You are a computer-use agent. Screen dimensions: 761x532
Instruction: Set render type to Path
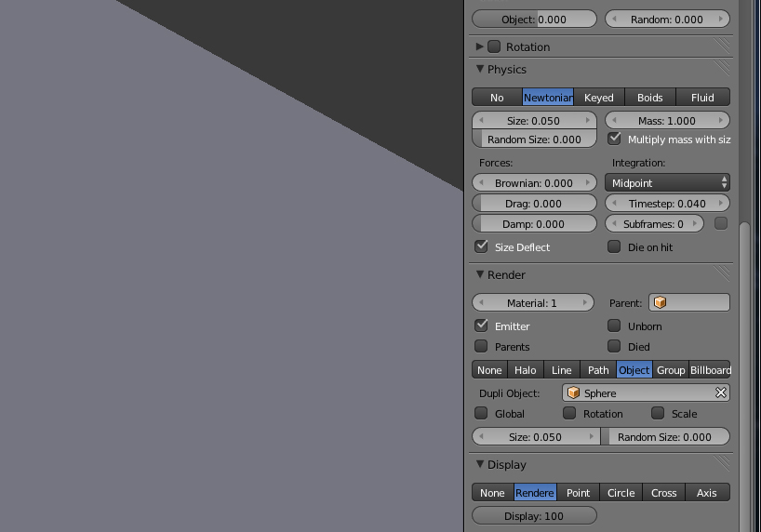[598, 370]
